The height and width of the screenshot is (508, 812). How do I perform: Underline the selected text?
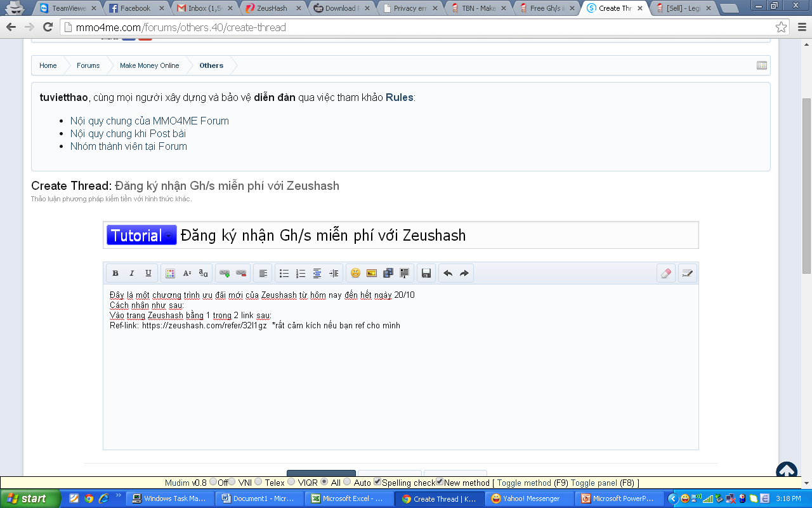[148, 273]
